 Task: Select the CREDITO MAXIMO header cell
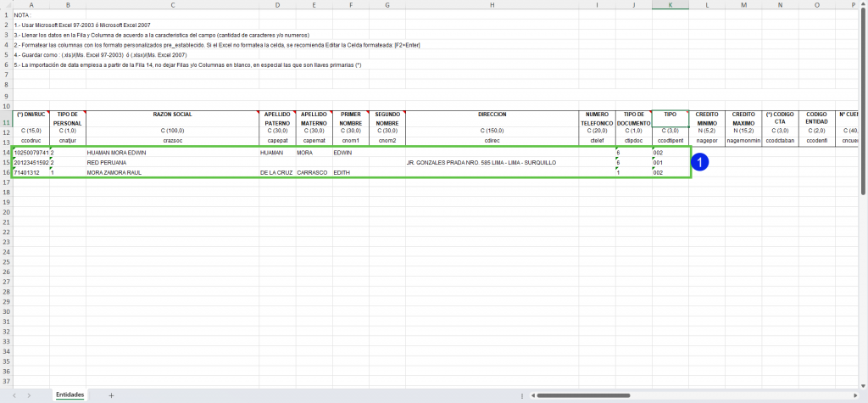tap(743, 119)
